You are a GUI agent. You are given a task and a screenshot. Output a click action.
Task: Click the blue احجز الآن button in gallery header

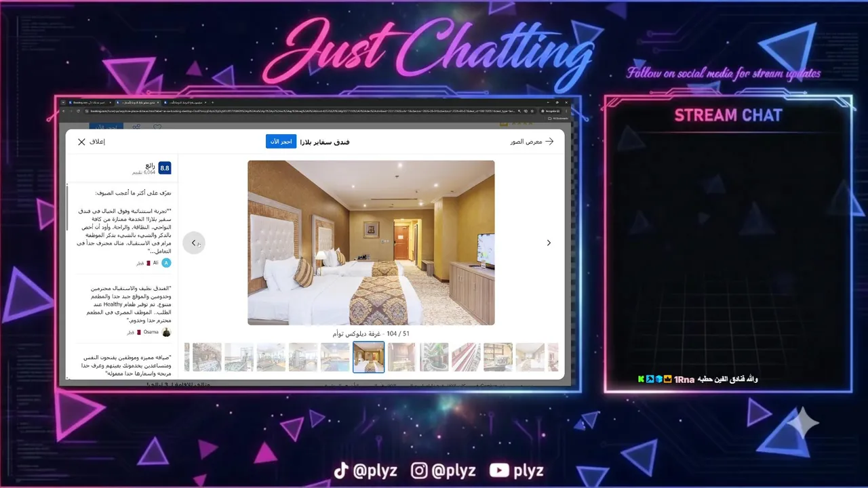tap(281, 142)
